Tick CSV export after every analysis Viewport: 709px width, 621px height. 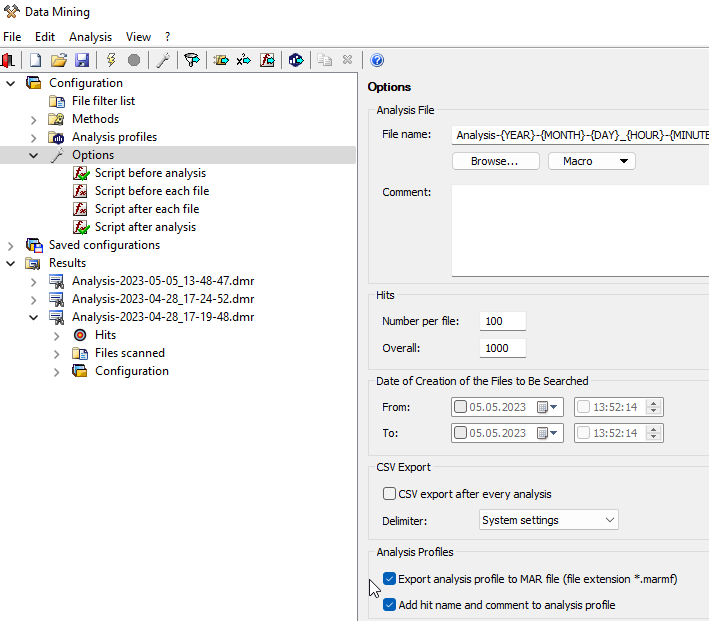[x=389, y=493]
